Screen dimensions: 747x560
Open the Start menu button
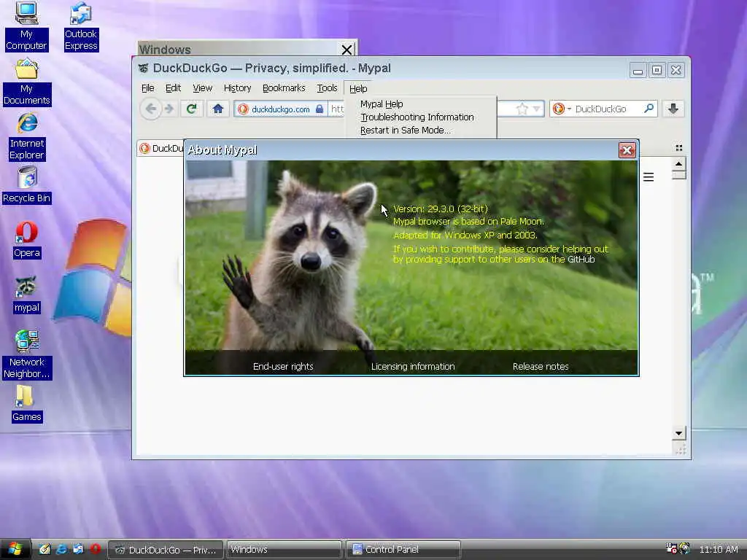pos(15,549)
